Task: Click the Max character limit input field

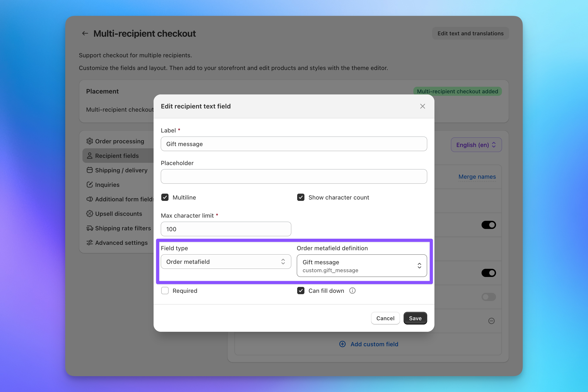Action: [226, 229]
